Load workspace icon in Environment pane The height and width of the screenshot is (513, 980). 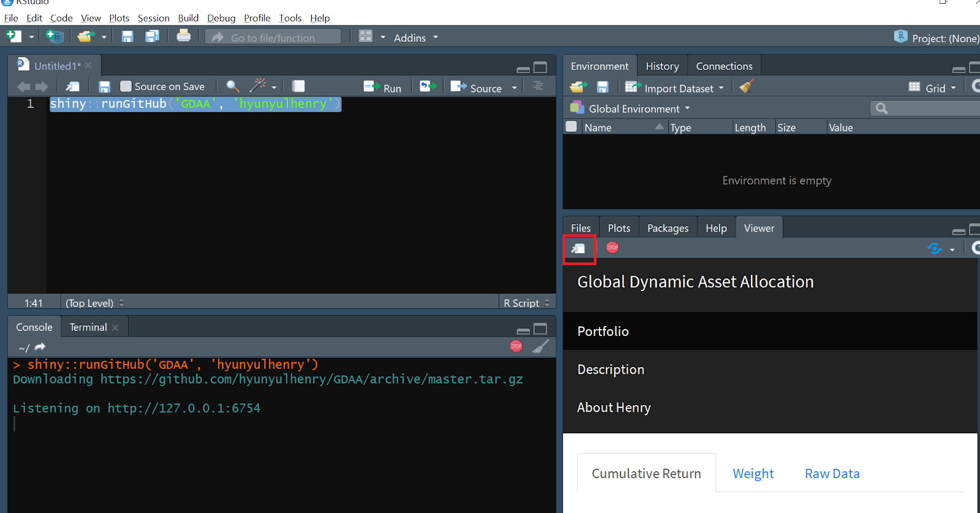point(578,87)
